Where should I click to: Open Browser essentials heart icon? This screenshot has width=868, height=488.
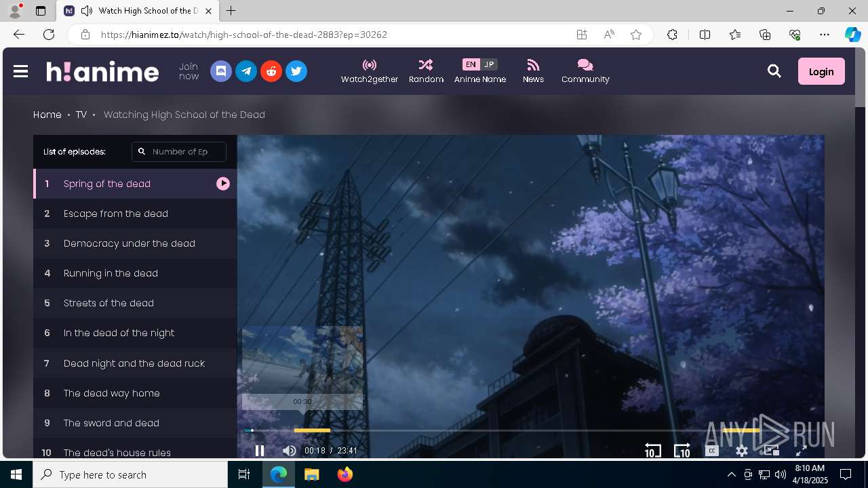pos(795,35)
